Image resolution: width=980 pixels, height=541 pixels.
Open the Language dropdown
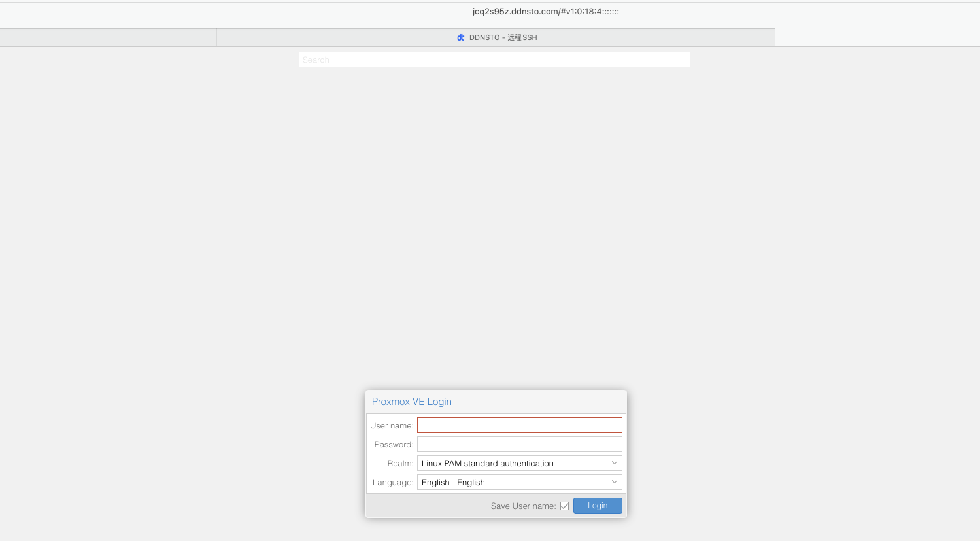[x=520, y=482]
